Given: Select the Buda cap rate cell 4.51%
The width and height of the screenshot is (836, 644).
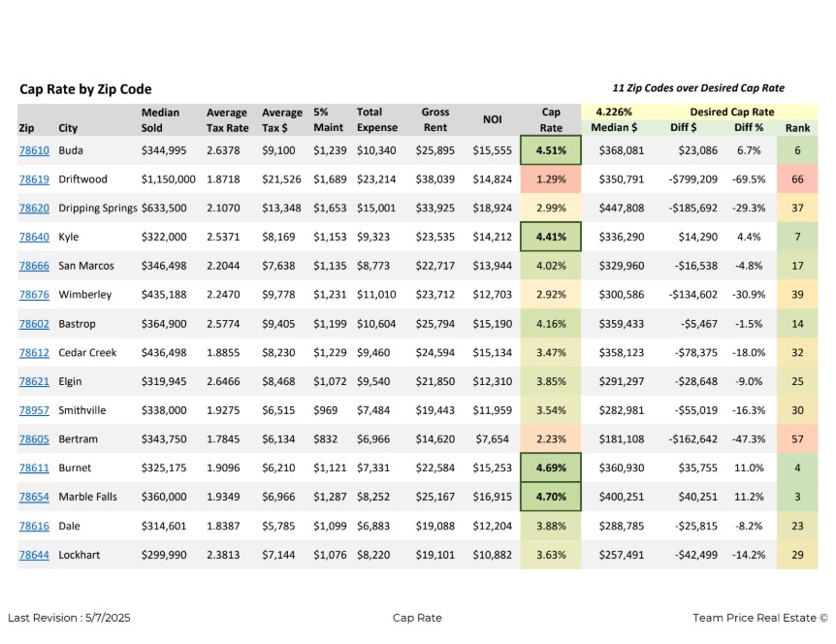Looking at the screenshot, I should (551, 150).
